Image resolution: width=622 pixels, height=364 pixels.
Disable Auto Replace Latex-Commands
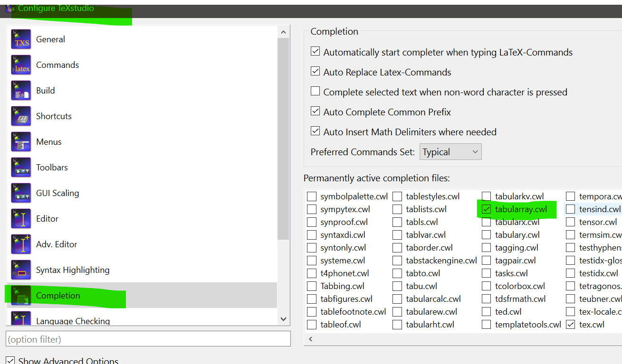(315, 72)
